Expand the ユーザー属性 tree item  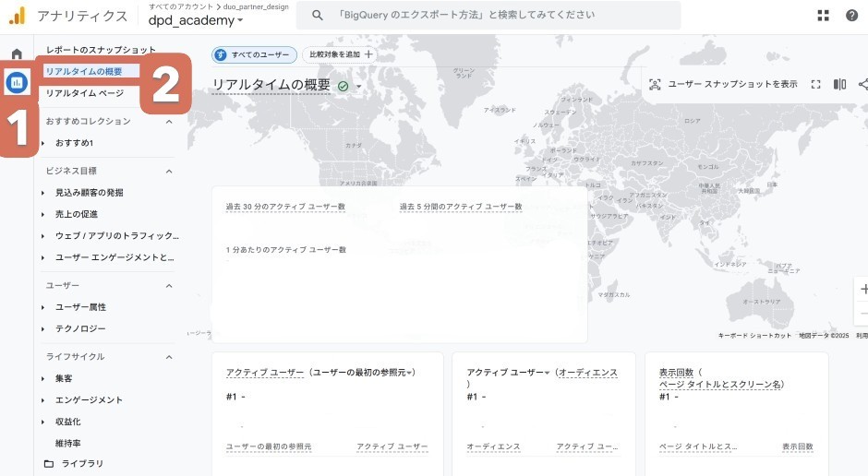tap(42, 307)
